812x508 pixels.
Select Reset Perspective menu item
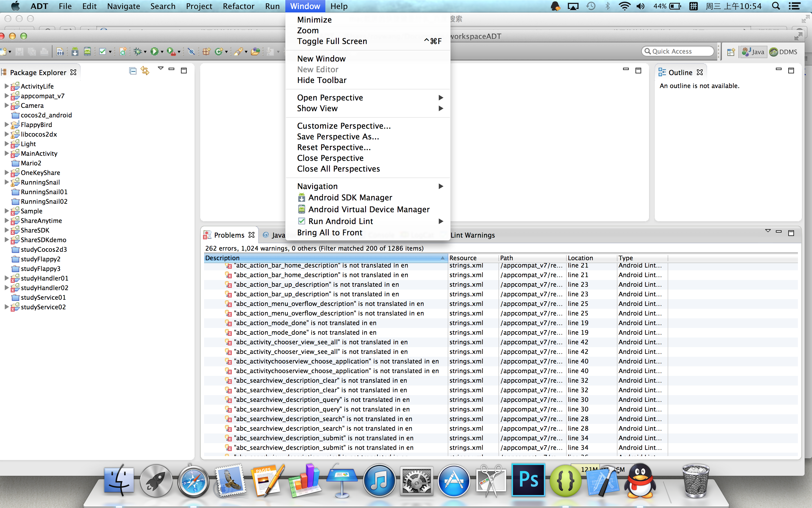click(x=368, y=148)
